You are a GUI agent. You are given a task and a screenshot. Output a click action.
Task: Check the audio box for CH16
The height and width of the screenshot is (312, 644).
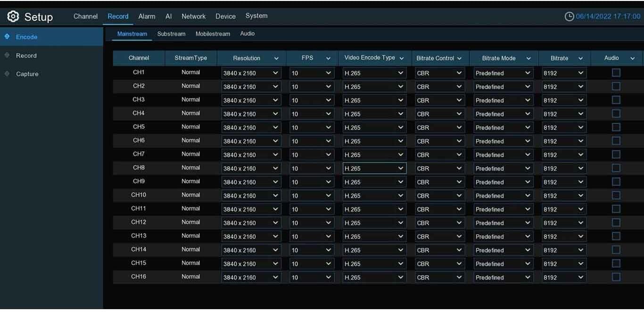[x=616, y=277]
